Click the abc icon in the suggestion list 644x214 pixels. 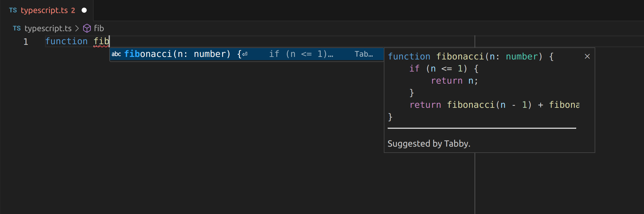coord(116,54)
